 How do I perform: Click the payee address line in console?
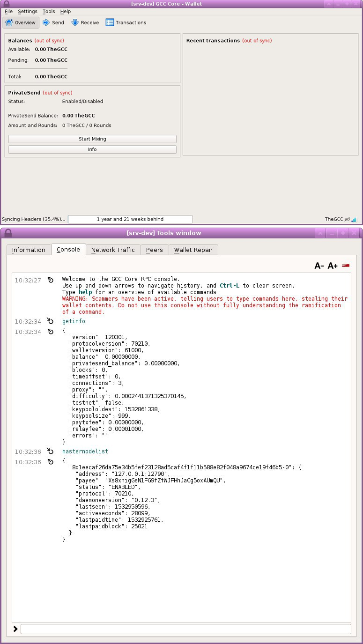click(151, 481)
